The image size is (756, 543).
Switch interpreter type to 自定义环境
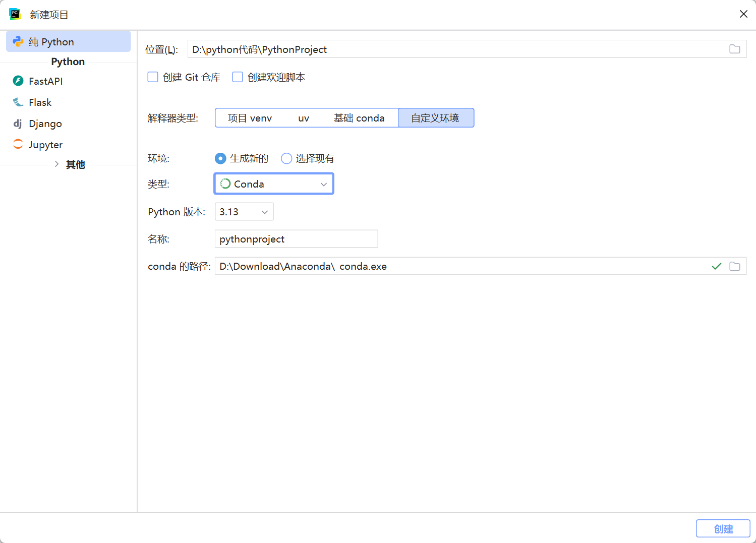point(436,118)
